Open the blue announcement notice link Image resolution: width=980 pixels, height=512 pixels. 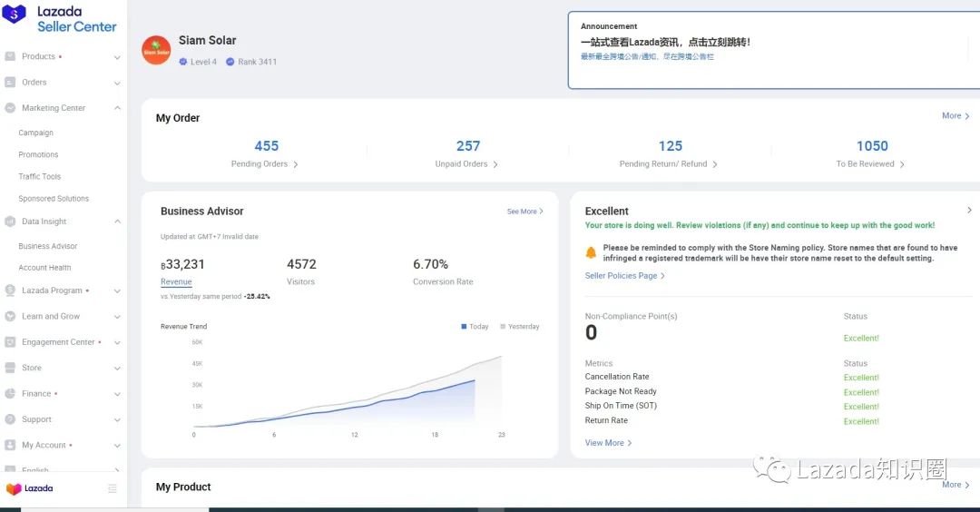pos(647,56)
